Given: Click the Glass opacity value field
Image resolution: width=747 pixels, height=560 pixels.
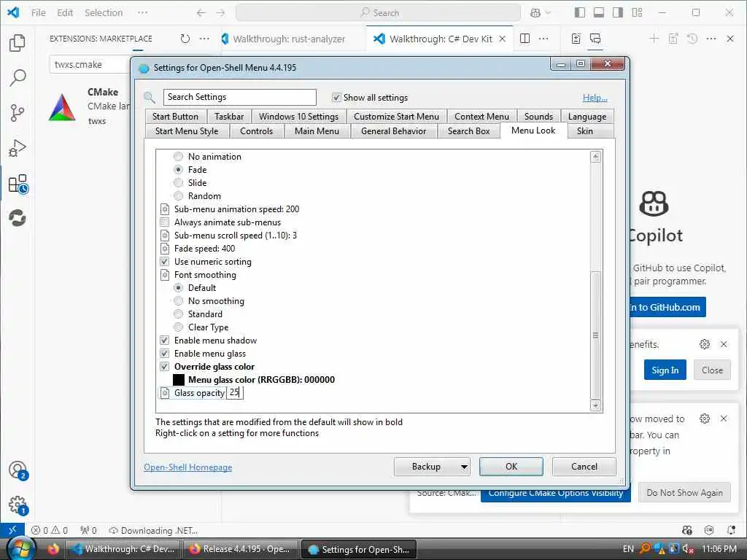Looking at the screenshot, I should (x=234, y=393).
